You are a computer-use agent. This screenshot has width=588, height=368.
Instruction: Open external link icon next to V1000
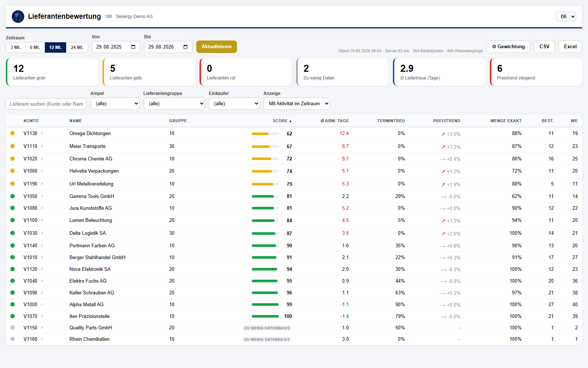(42, 305)
